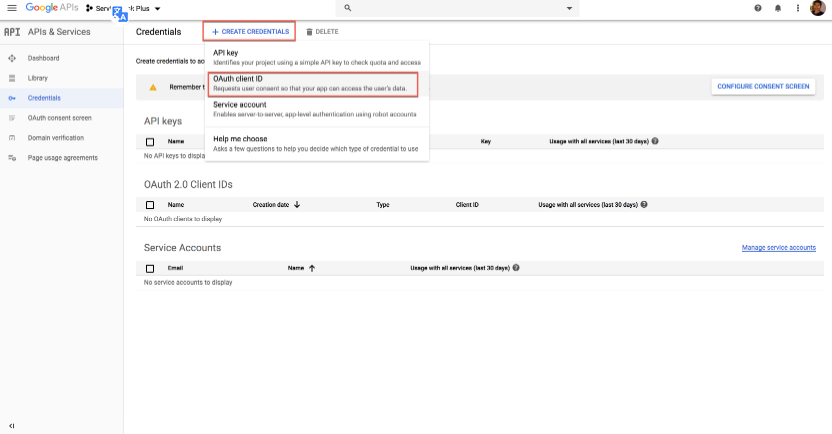Screen dimensions: 832x434
Task: Select OAuth client ID from menu
Action: 312,83
